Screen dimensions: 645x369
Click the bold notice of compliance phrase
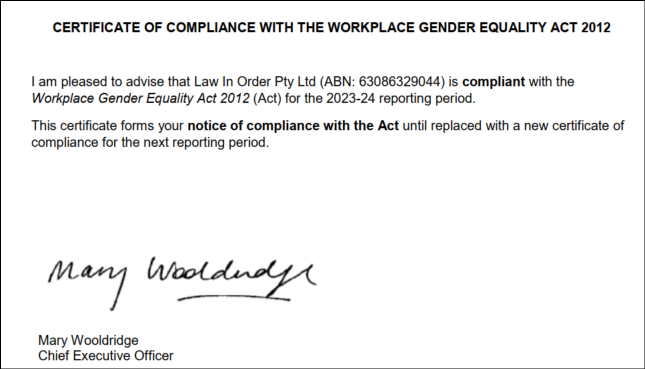pos(293,125)
